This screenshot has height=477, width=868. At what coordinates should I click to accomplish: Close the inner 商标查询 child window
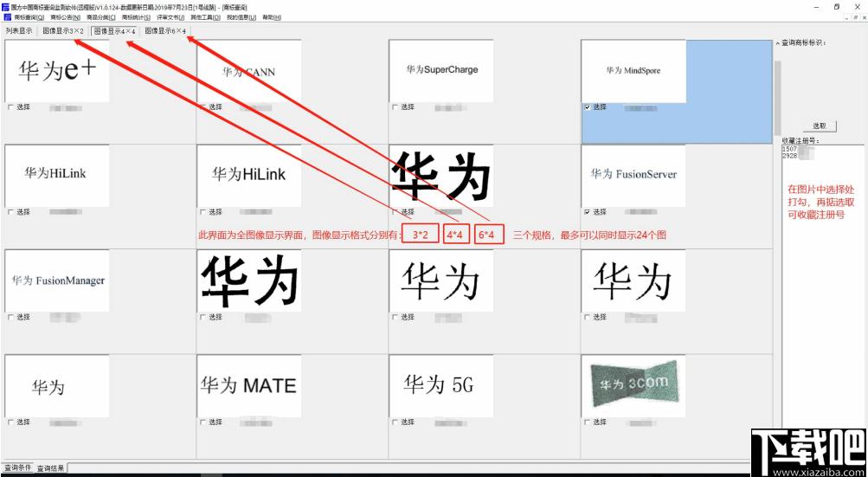click(863, 17)
